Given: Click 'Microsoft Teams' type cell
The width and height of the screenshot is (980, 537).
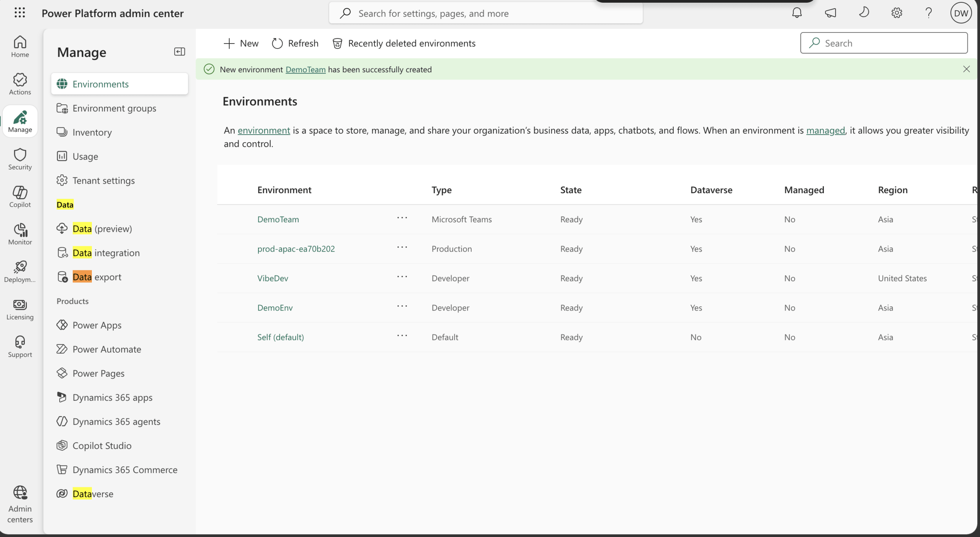Looking at the screenshot, I should [462, 219].
